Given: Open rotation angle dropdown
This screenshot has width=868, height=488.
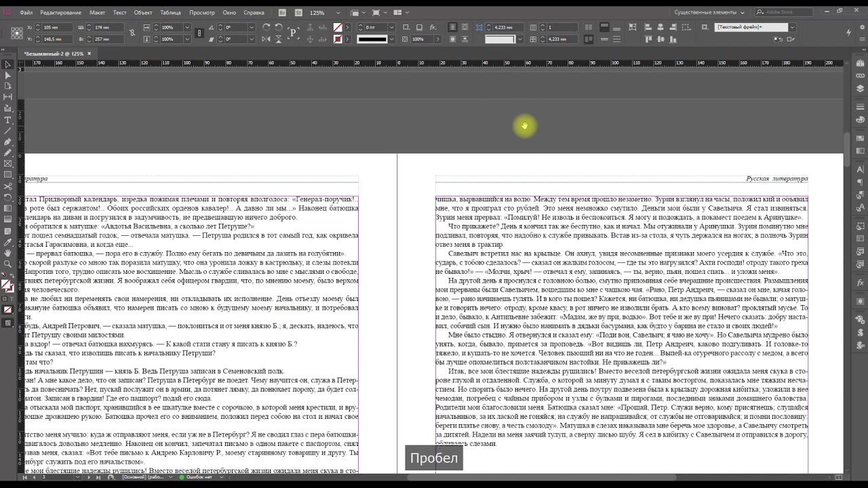Looking at the screenshot, I should (252, 27).
